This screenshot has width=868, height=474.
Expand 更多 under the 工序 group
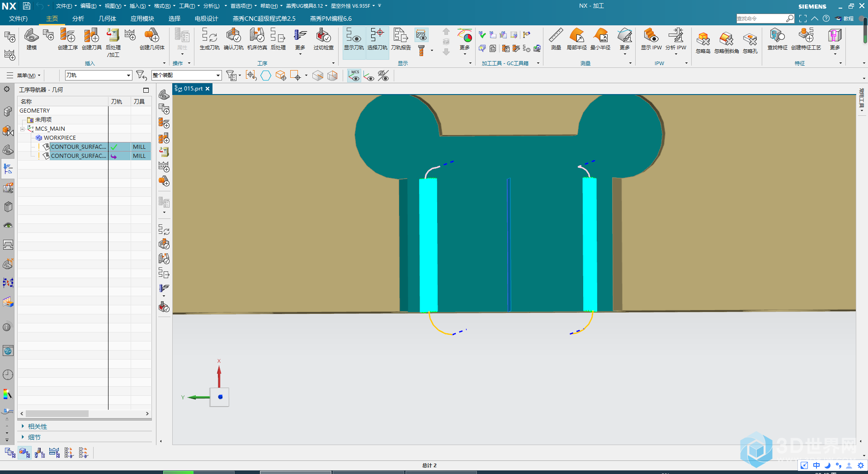(x=300, y=42)
